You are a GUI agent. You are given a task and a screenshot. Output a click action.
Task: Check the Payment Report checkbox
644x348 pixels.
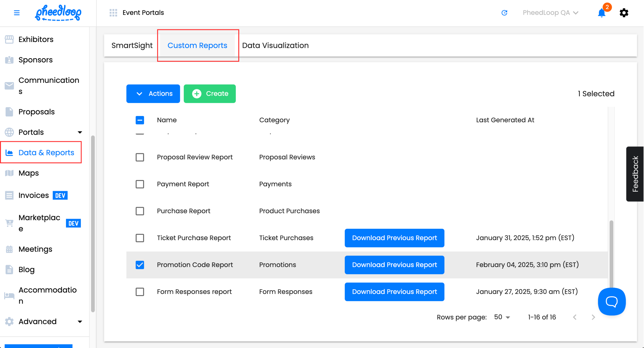(140, 184)
